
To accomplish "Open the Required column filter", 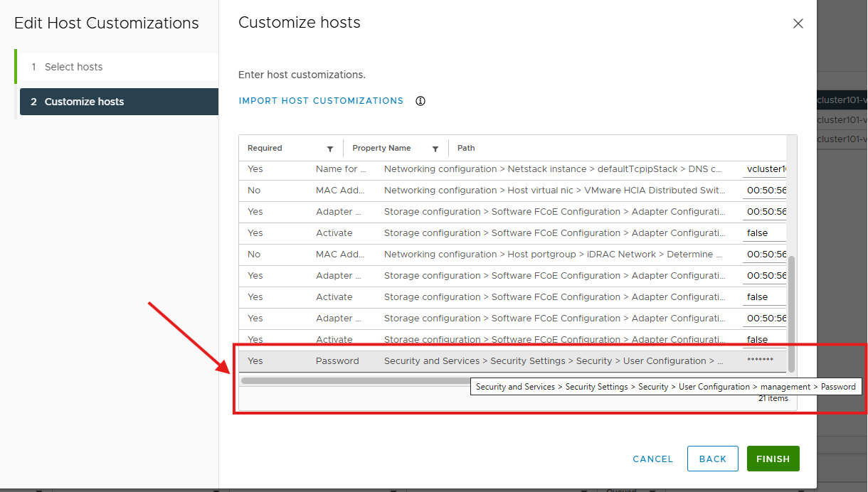I will pyautogui.click(x=330, y=149).
